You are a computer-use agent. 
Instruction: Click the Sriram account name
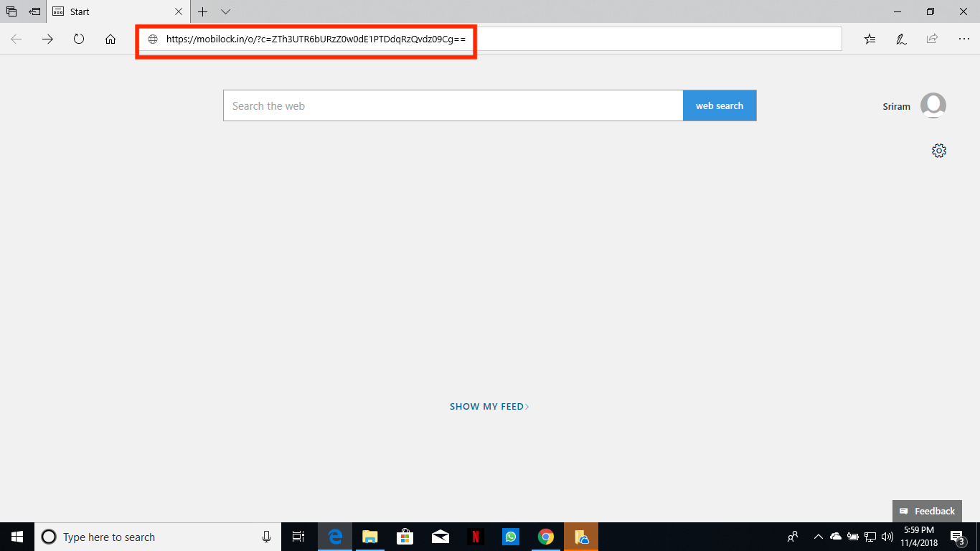(x=896, y=106)
